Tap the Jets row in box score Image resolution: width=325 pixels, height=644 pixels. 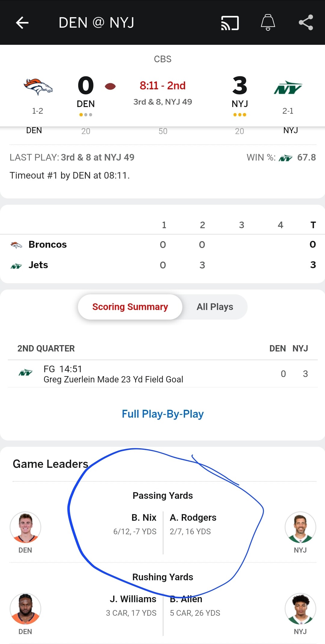(38, 265)
